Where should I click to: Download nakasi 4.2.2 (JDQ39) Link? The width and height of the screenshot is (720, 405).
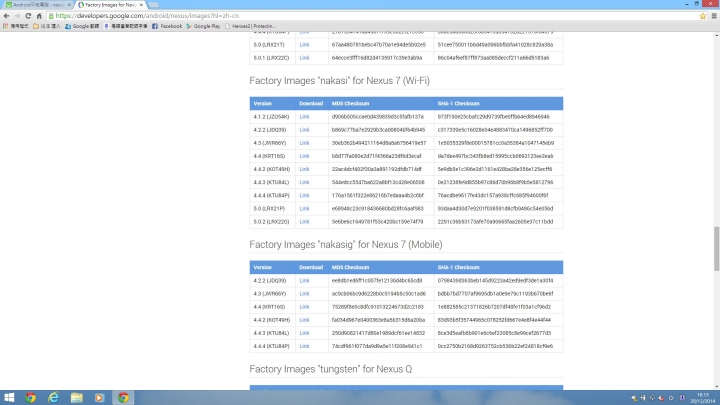tap(304, 130)
